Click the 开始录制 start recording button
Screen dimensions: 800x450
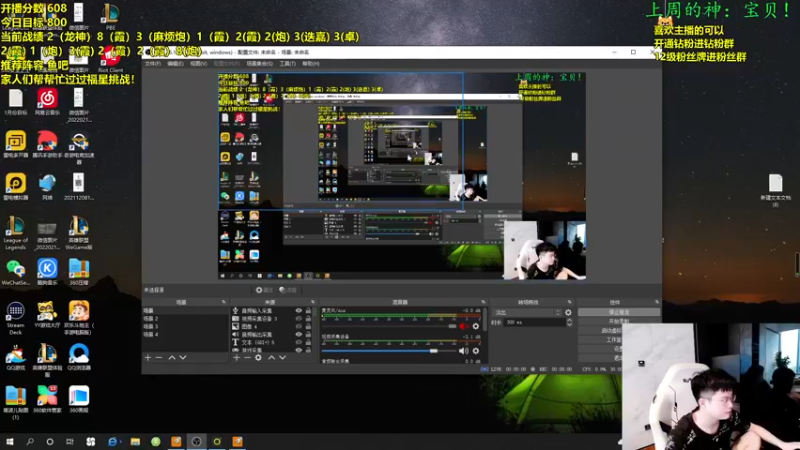[619, 321]
